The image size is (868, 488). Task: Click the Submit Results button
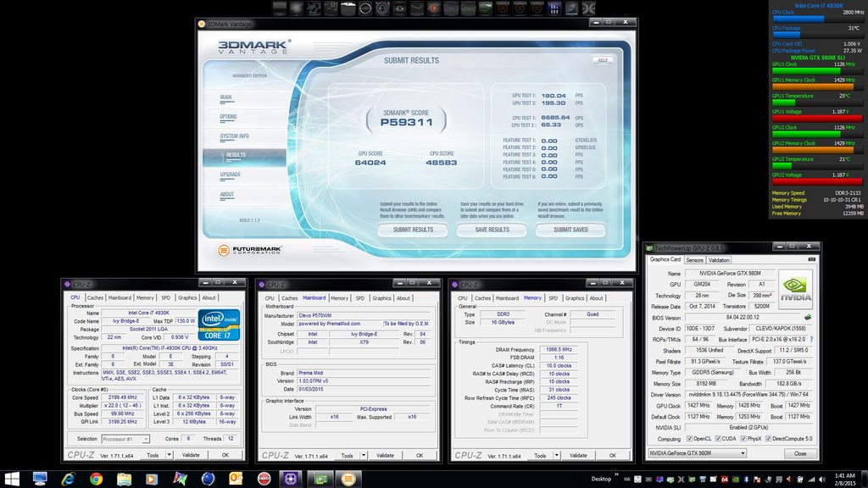[x=413, y=230]
